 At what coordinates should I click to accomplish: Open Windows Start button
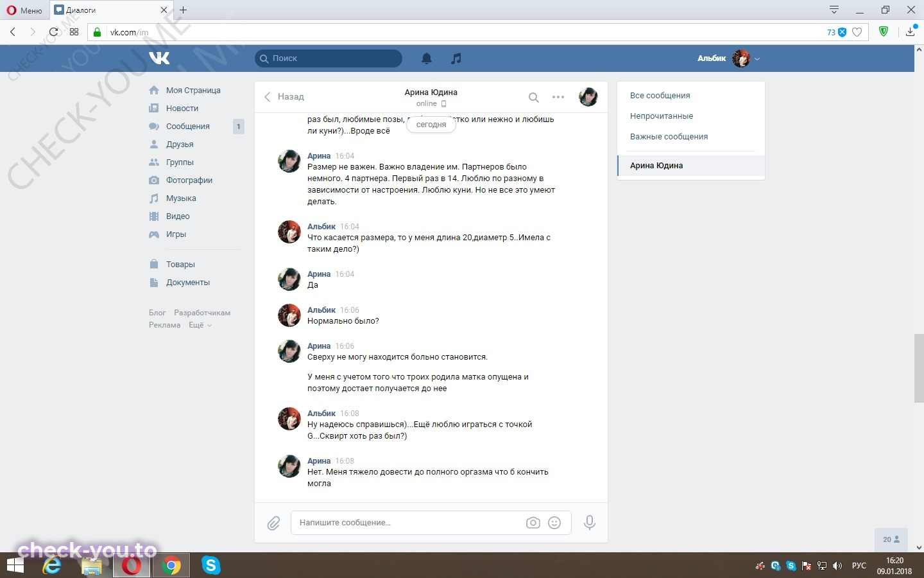click(x=15, y=566)
